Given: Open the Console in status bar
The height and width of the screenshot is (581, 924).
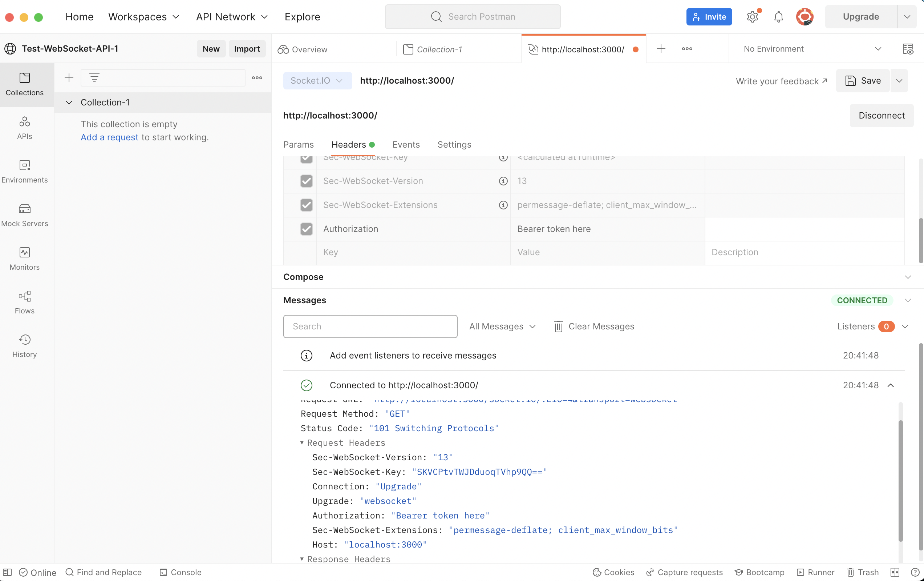Looking at the screenshot, I should point(181,572).
